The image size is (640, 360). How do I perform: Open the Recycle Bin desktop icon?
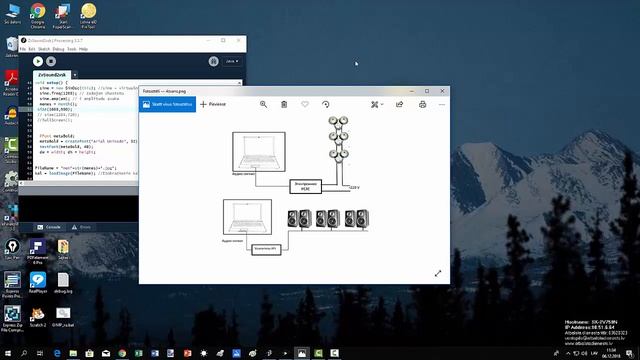click(11, 47)
